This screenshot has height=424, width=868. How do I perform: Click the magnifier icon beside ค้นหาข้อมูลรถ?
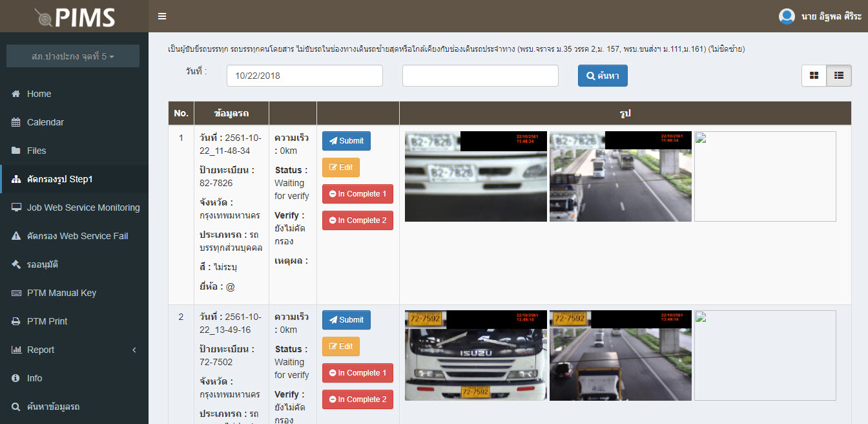16,407
